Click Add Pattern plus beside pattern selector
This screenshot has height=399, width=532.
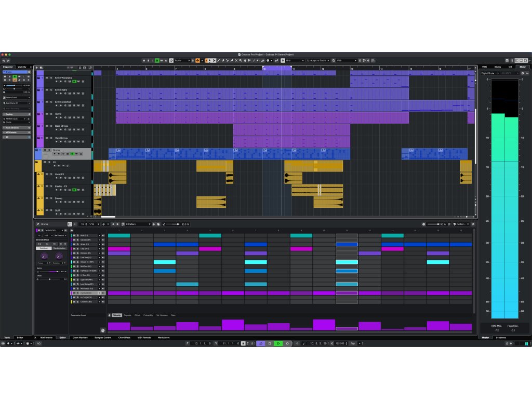pos(154,224)
